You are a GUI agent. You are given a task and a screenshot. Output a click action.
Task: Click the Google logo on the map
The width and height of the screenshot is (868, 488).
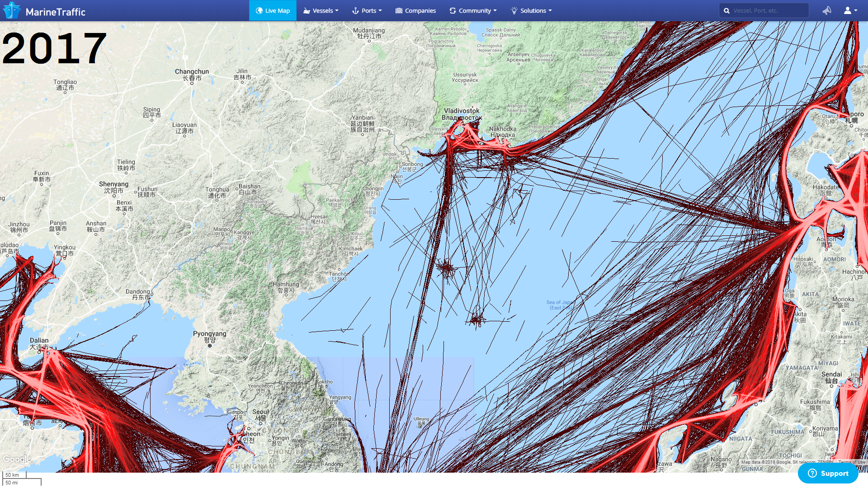tap(17, 459)
